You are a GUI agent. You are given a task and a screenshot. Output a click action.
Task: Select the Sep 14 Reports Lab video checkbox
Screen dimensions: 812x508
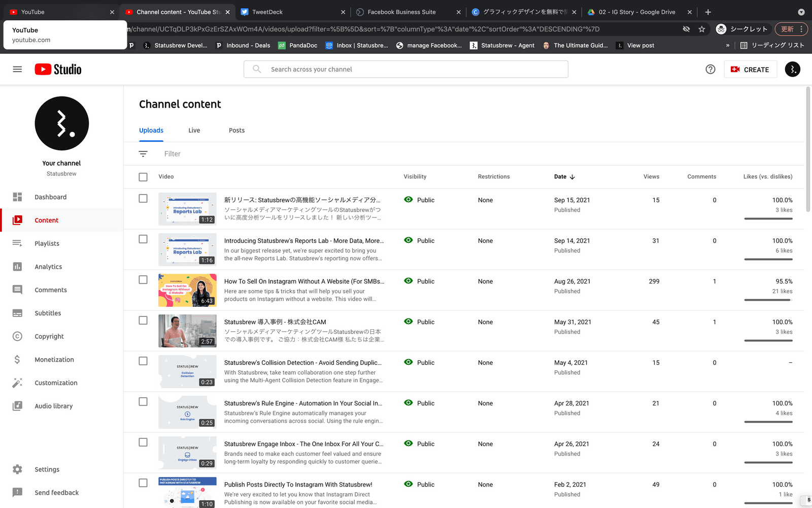coord(143,239)
